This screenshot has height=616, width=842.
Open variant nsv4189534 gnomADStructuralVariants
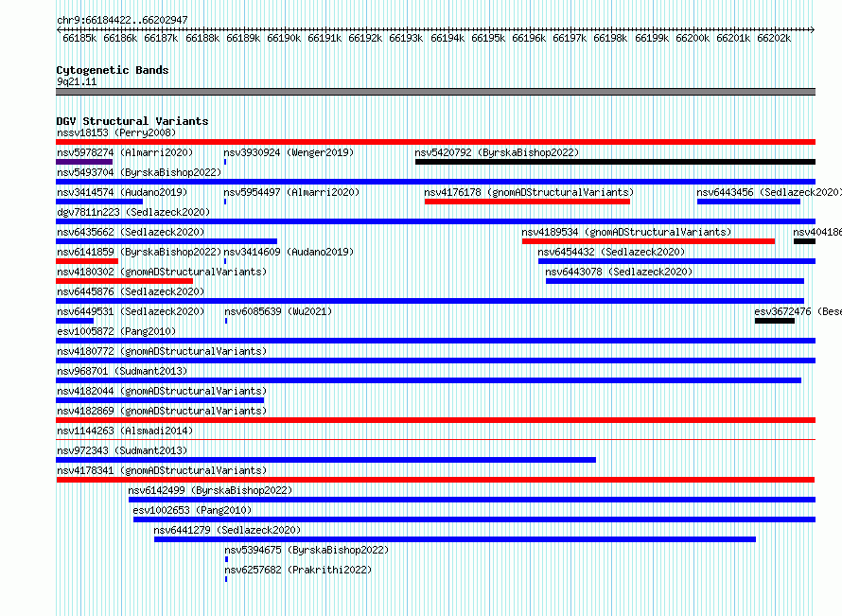click(x=626, y=232)
